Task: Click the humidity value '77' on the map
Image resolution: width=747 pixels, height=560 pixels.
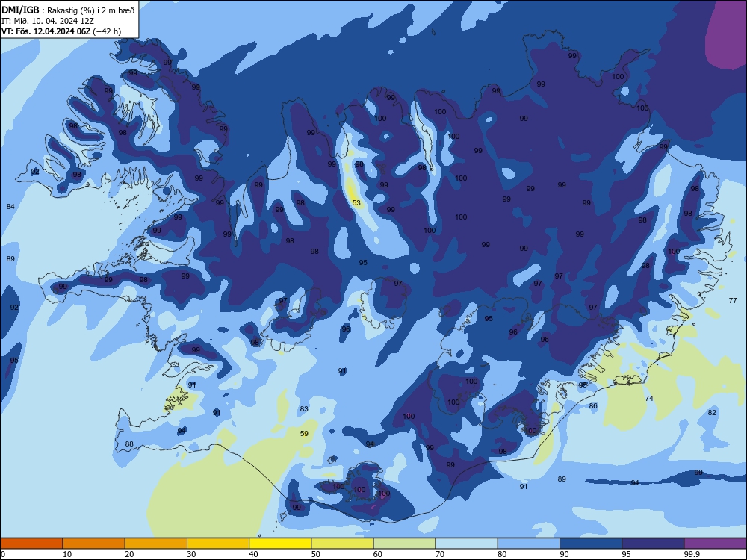Action: [733, 300]
